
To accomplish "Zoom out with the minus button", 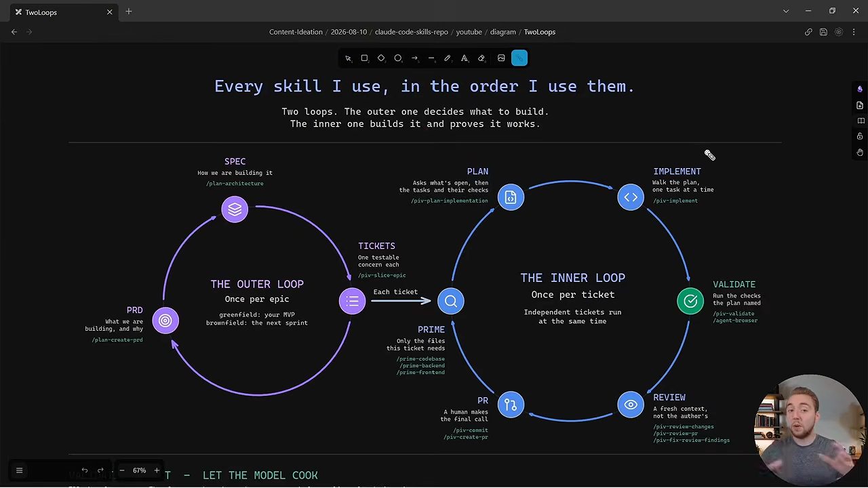I will [x=122, y=470].
